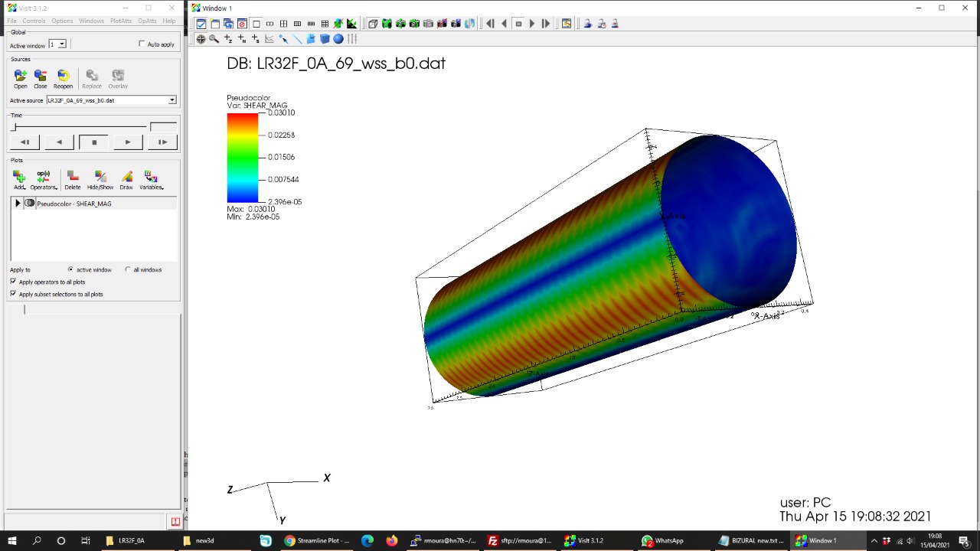Open WhatsApp from the Windows taskbar
The height and width of the screenshot is (551, 980).
pyautogui.click(x=663, y=540)
